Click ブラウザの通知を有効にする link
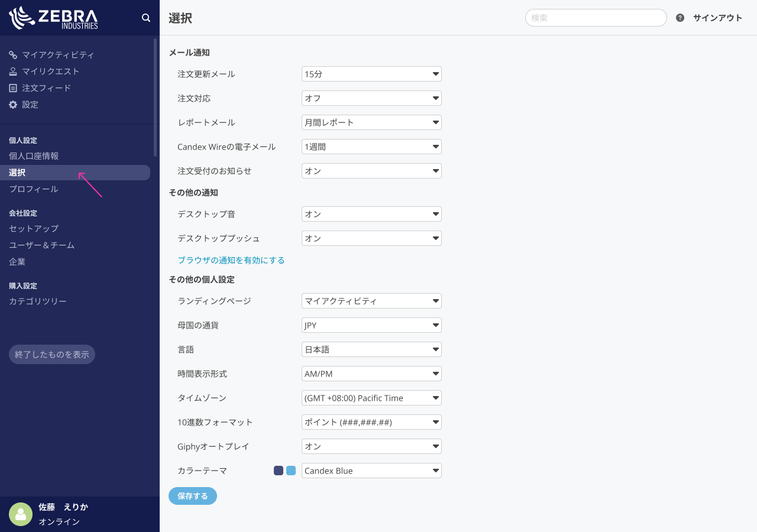This screenshot has height=532, width=757. click(x=231, y=260)
